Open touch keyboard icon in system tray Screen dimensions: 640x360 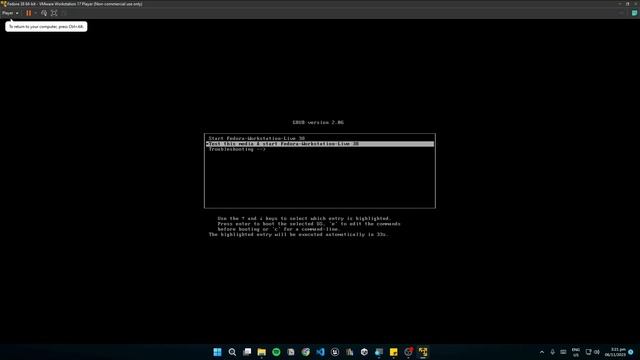pyautogui.click(x=563, y=352)
